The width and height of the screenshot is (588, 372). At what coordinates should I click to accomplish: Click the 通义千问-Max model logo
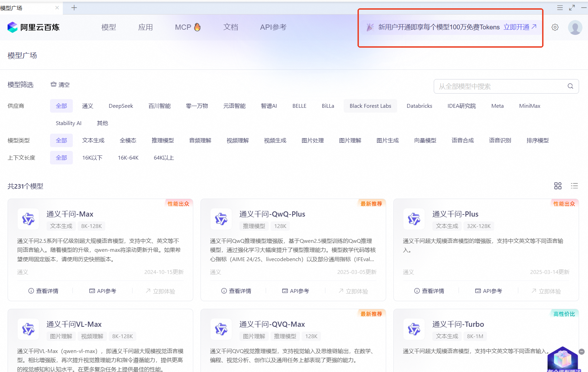tap(28, 219)
